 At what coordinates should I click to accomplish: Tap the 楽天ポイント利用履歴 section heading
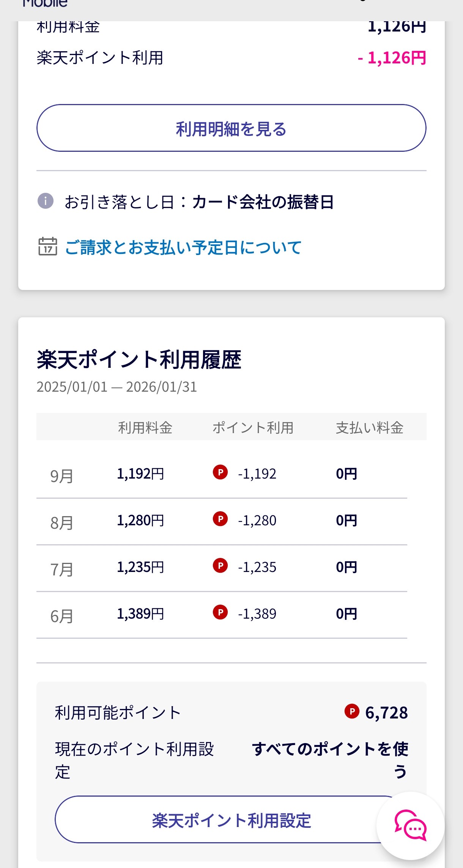point(139,360)
